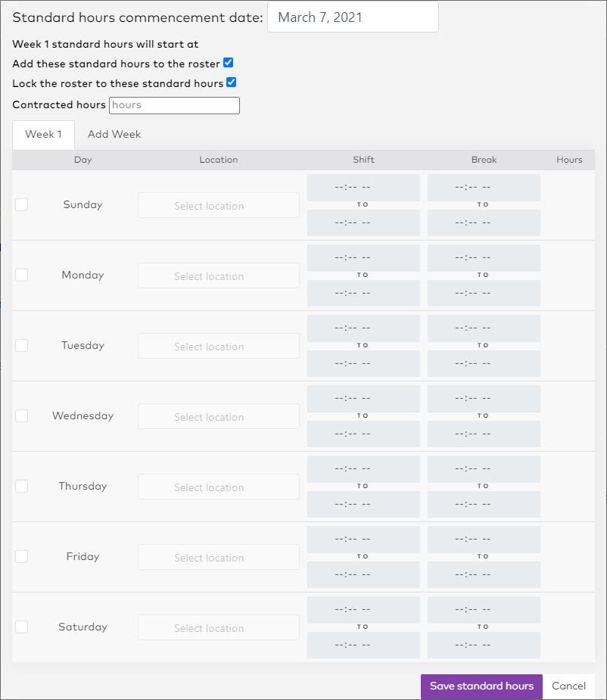Select Monday's shift end time field
The height and width of the screenshot is (700, 607).
363,293
